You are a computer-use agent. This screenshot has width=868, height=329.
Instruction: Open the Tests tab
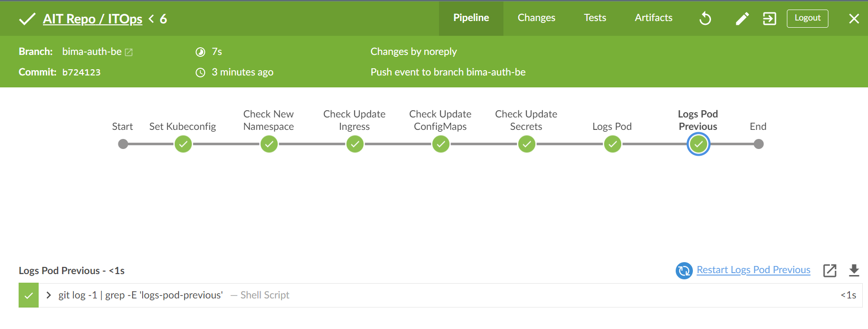pyautogui.click(x=595, y=18)
